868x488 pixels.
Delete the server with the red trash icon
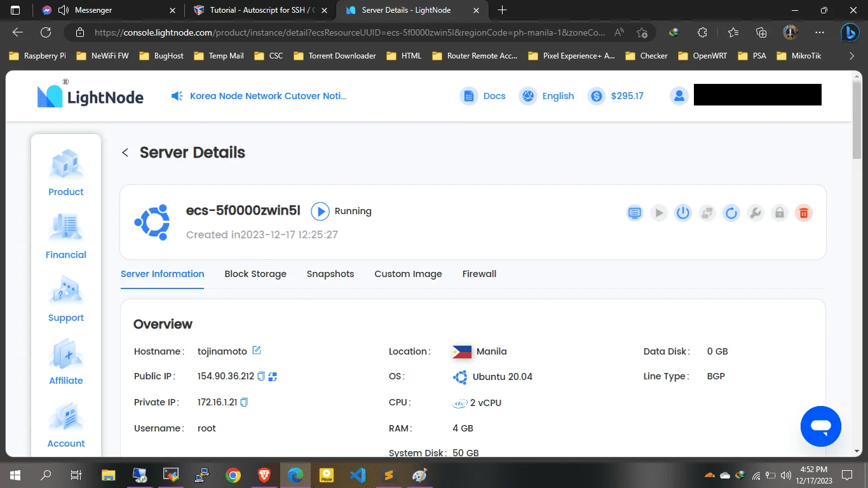pos(804,213)
